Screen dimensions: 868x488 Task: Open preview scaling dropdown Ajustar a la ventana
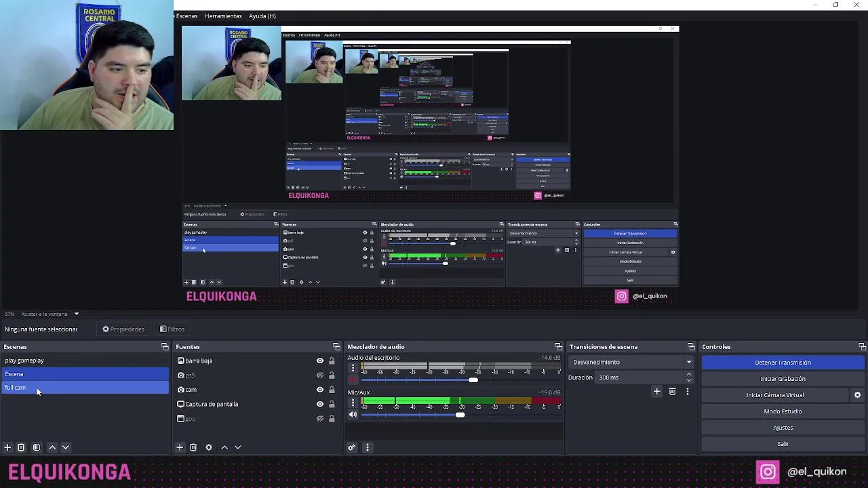coord(50,314)
